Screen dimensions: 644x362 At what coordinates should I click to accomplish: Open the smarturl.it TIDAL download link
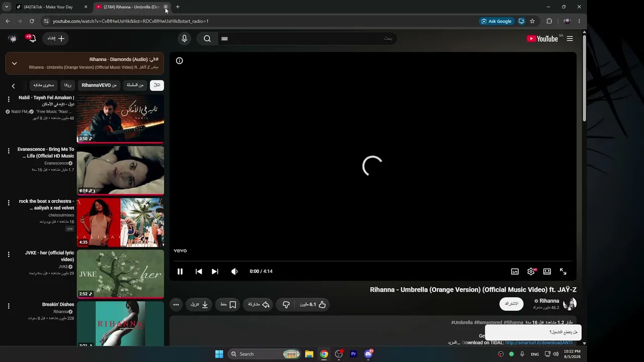pos(539,343)
